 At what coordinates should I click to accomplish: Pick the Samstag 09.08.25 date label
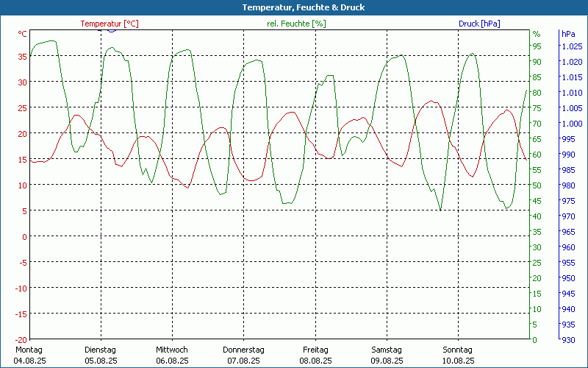click(x=387, y=355)
